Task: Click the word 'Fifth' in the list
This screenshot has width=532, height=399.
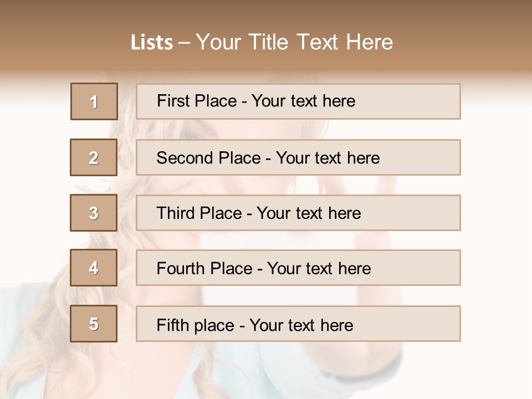Action: tap(172, 325)
